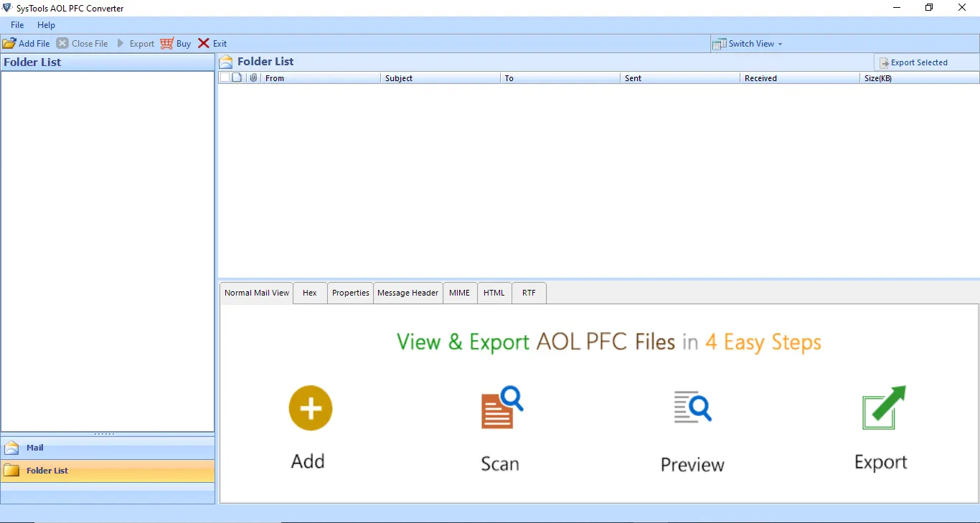Restore down the application window
This screenshot has height=523, width=980.
[x=929, y=8]
